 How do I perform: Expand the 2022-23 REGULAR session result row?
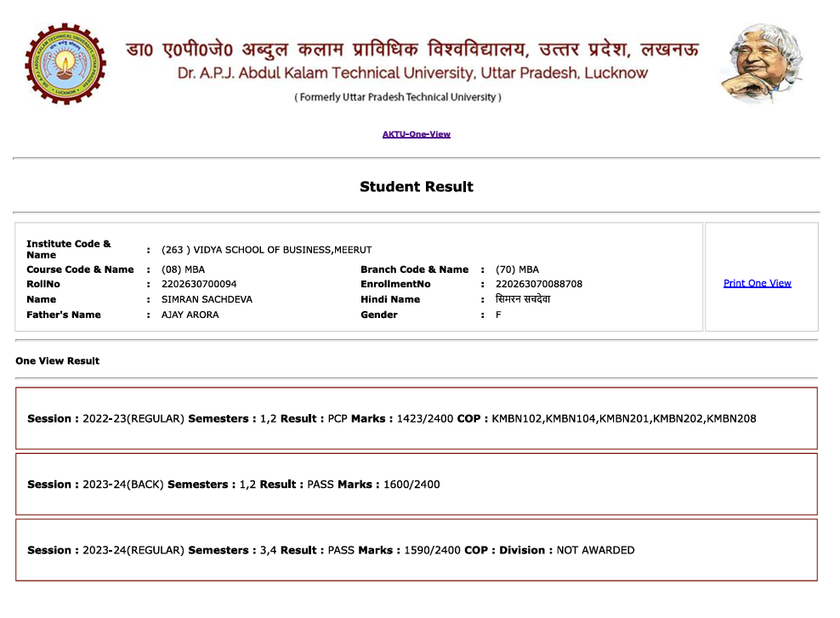coord(416,418)
